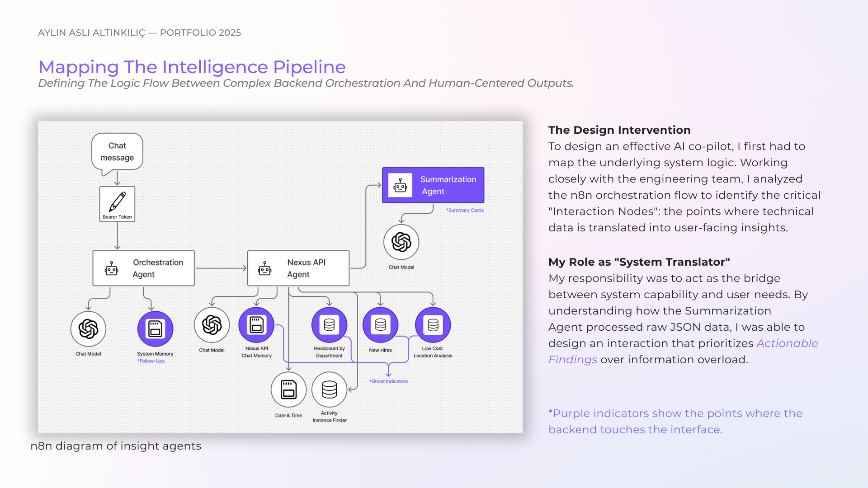Select the Low Cost Location Analysis node
This screenshot has height=488, width=868.
(x=433, y=325)
